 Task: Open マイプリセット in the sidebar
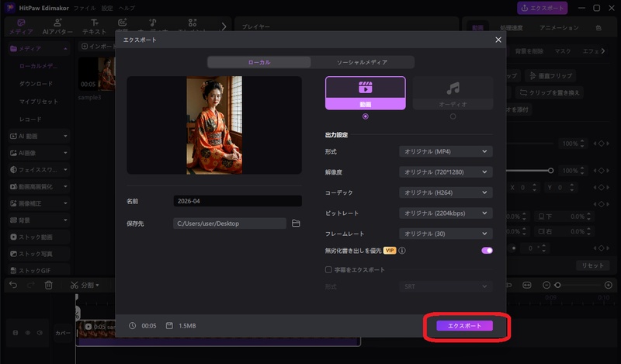(x=38, y=102)
